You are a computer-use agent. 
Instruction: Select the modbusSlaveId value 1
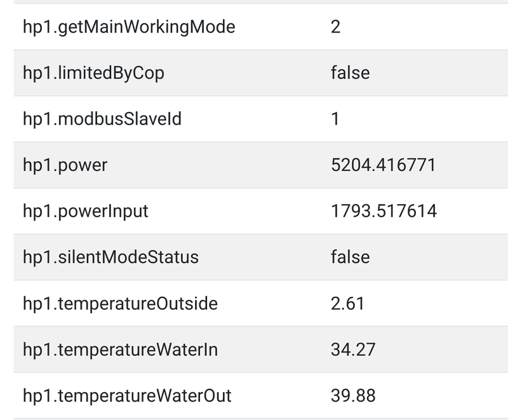335,119
